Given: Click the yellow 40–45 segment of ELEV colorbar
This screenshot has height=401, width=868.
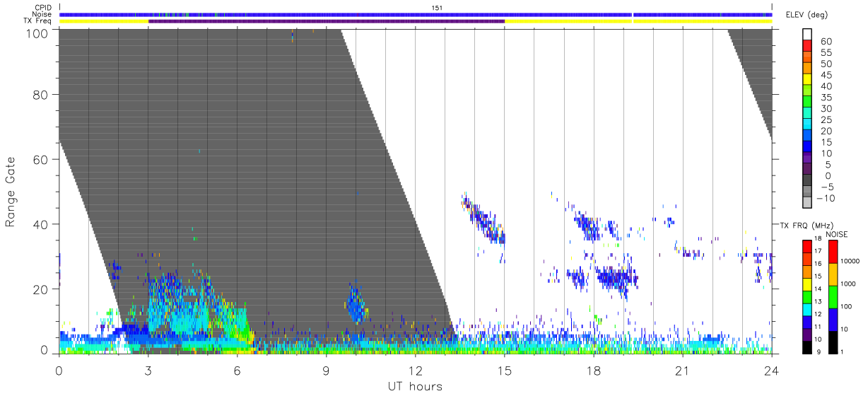Looking at the screenshot, I should pyautogui.click(x=808, y=80).
